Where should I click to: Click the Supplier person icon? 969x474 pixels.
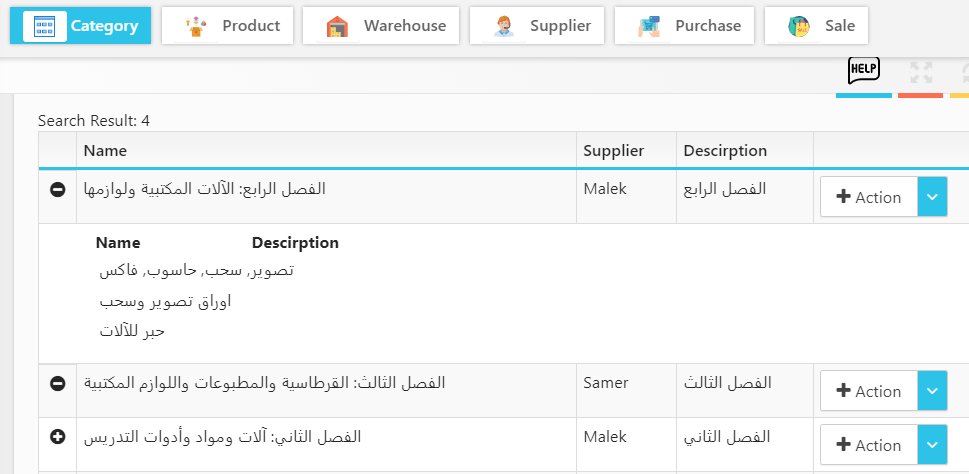504,27
